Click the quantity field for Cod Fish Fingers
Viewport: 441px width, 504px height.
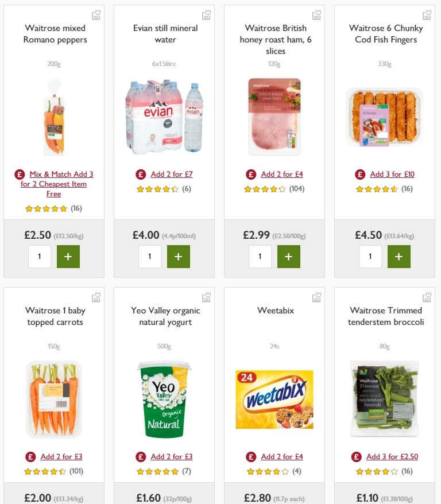coord(370,257)
